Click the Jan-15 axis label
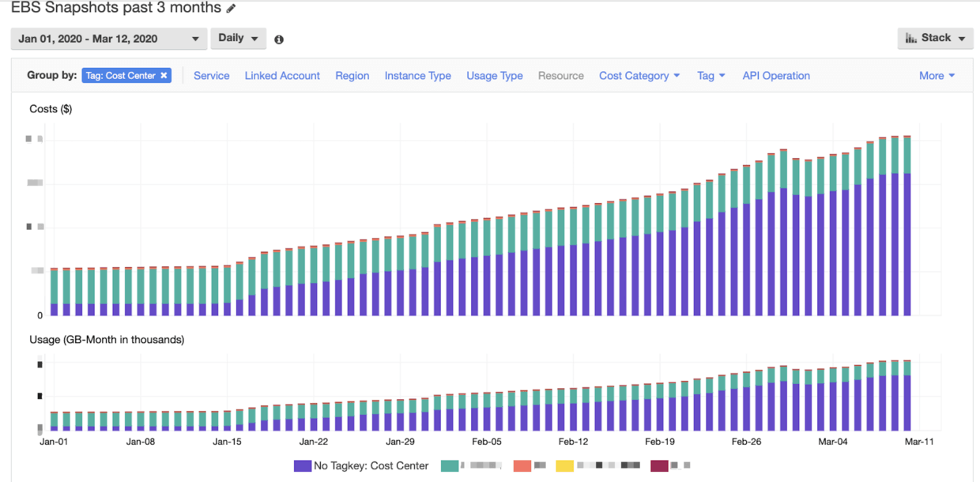Image resolution: width=980 pixels, height=482 pixels. [228, 442]
